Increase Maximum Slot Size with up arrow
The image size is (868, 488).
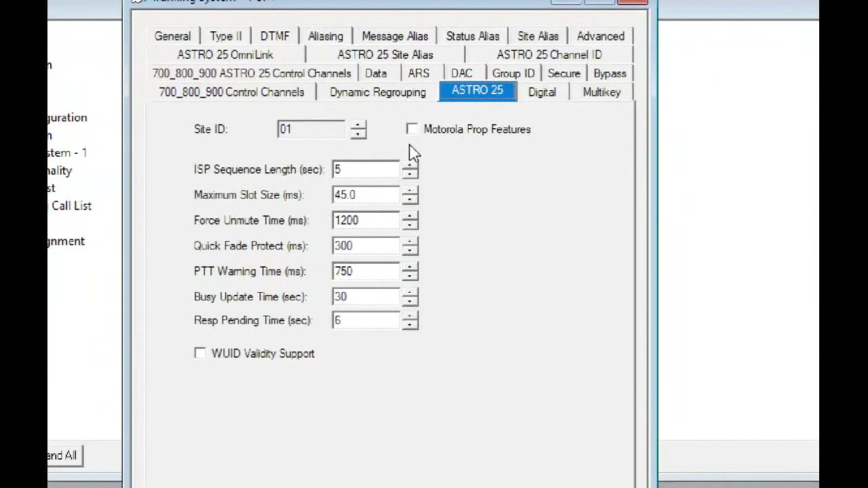(410, 190)
